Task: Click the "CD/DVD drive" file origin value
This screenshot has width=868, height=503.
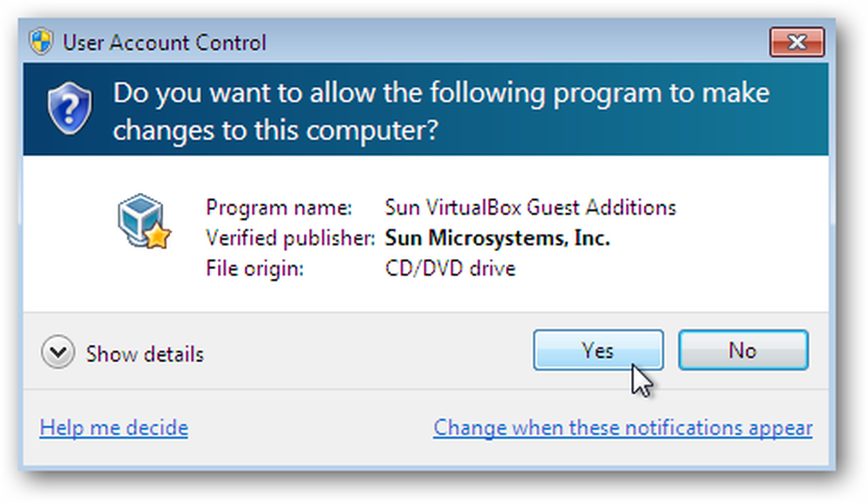Action: [x=450, y=268]
